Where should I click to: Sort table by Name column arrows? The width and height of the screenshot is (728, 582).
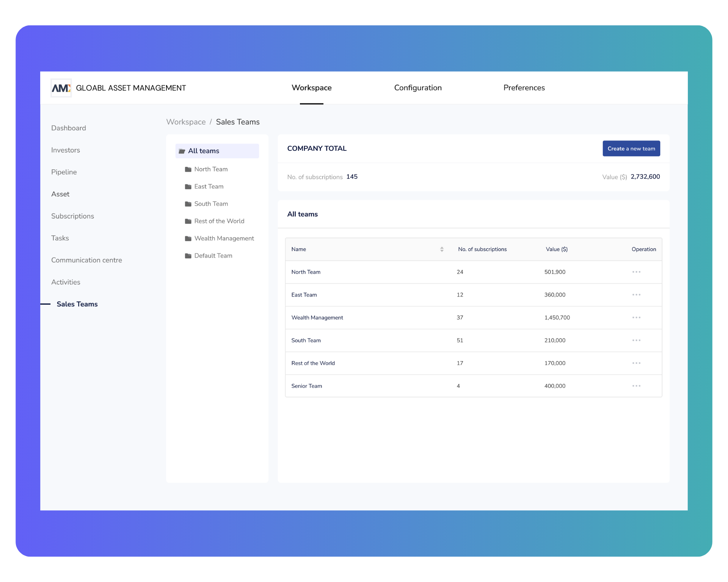coord(442,249)
